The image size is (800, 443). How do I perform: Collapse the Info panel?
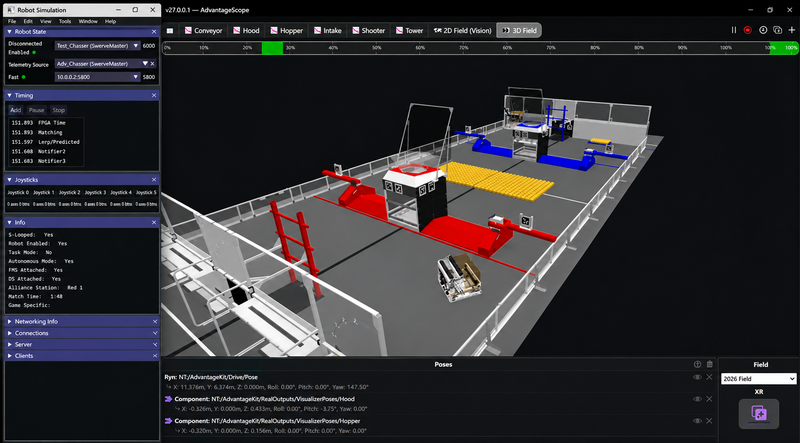[9, 223]
